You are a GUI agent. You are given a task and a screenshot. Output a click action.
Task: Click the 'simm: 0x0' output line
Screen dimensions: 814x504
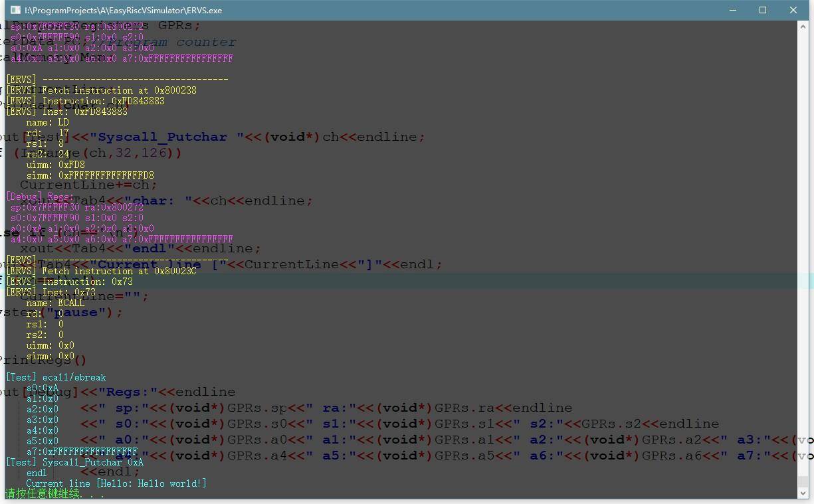[50, 356]
